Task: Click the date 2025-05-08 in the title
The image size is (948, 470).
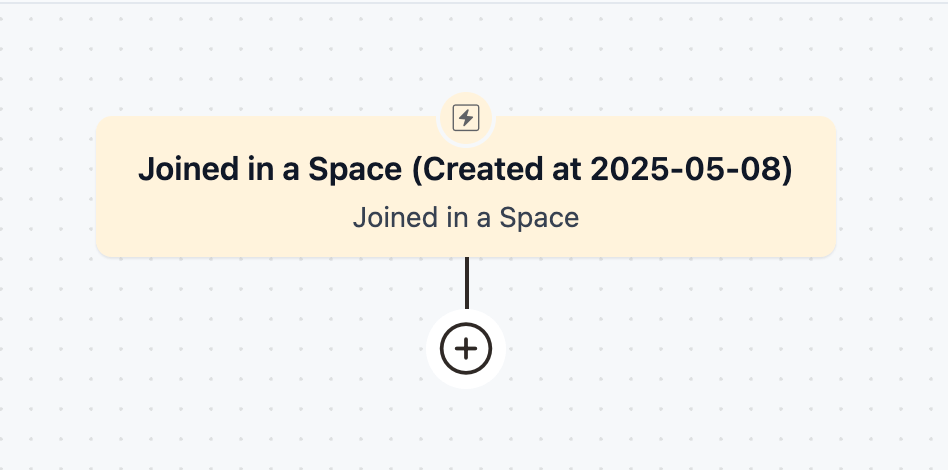Action: [691, 170]
